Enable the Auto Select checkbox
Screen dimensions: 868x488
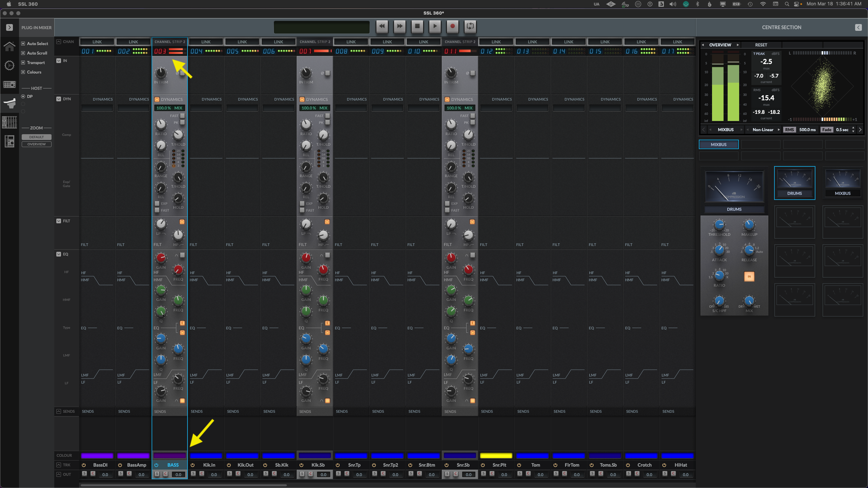(x=23, y=43)
